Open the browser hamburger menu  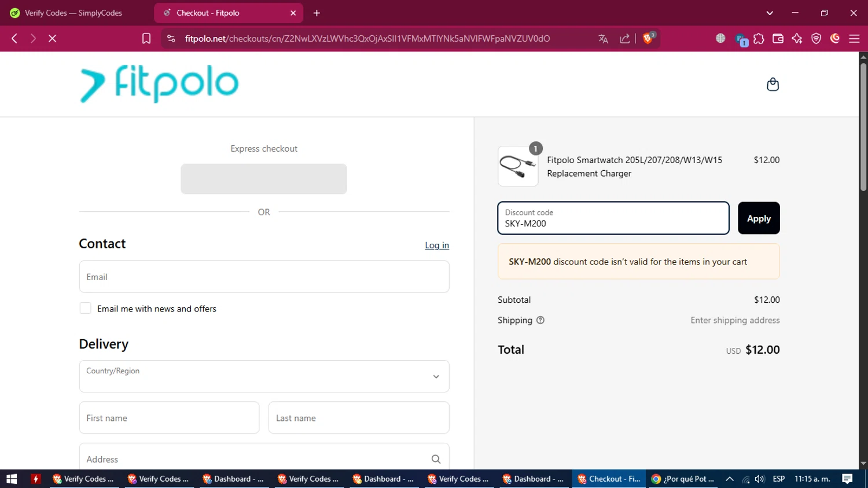[x=854, y=38]
